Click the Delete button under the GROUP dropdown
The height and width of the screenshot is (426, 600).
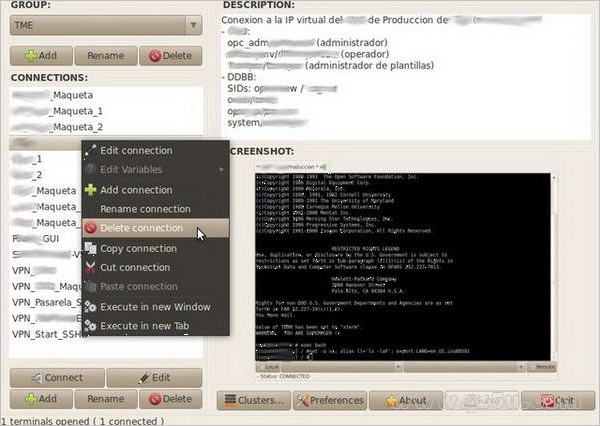tap(168, 56)
